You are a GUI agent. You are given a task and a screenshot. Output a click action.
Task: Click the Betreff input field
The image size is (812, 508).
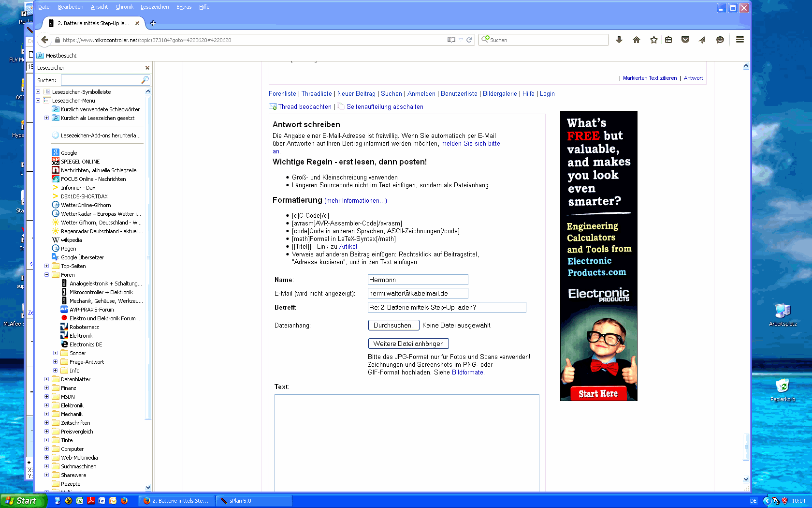coord(447,307)
